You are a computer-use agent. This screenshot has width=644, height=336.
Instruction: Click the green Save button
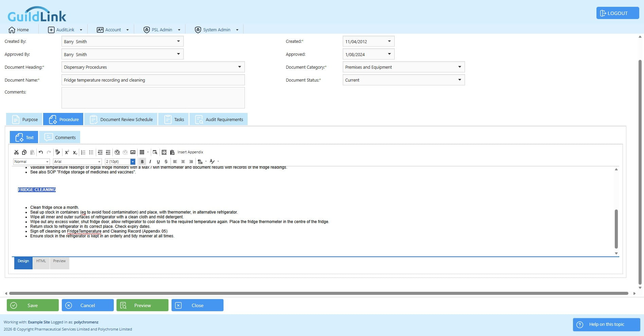coord(33,305)
